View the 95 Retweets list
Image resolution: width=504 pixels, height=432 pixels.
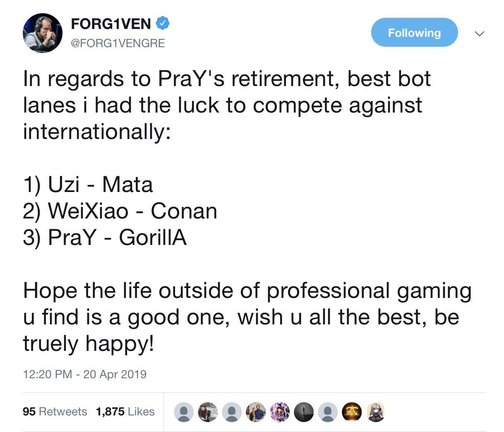[55, 411]
